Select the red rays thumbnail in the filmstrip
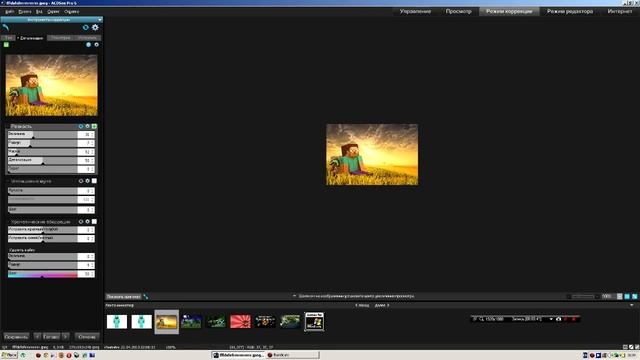The image size is (640, 360). coord(240,321)
